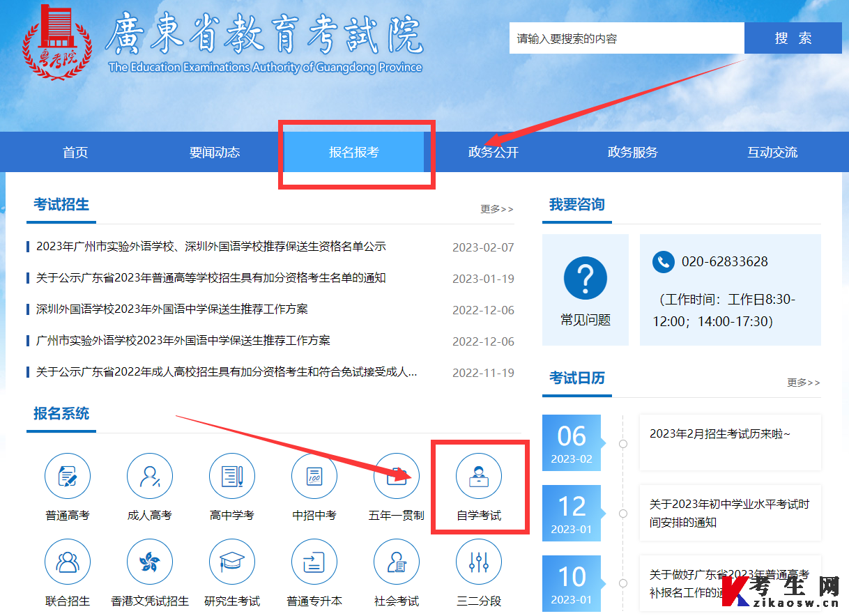This screenshot has width=849, height=616.
Task: Open 广州市实验外语学校2023年保送生推荐工作方案 link
Action: coord(183,340)
